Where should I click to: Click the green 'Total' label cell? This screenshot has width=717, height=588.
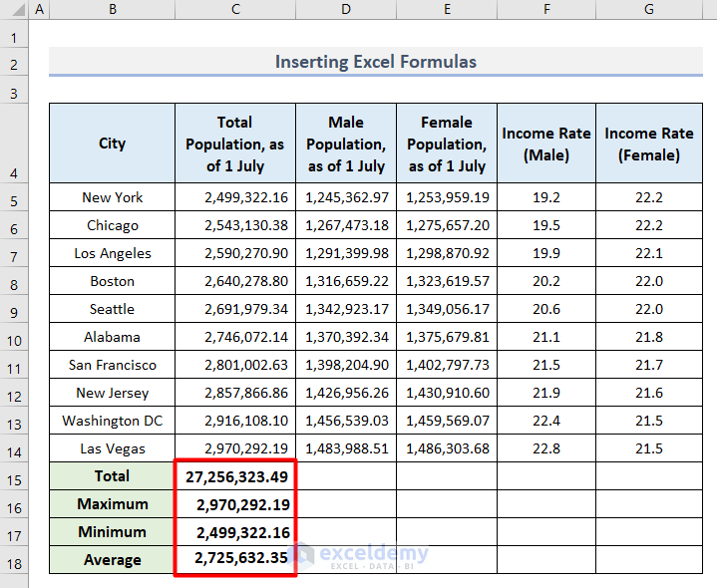pyautogui.click(x=112, y=476)
